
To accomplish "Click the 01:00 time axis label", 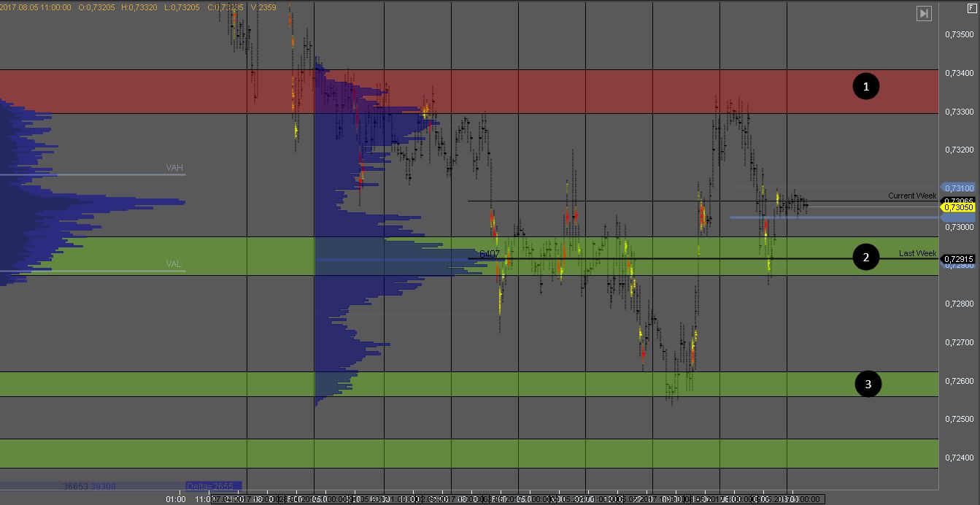I will coord(176,499).
